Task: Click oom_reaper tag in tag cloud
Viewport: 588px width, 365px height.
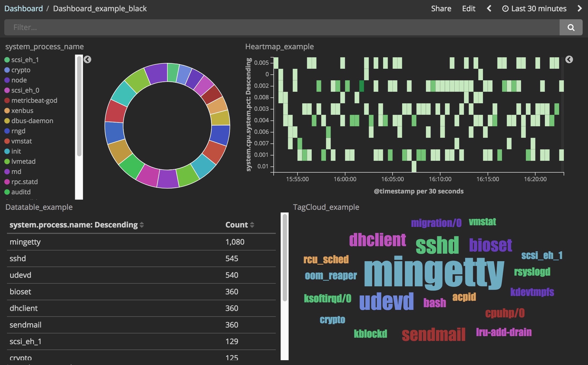Action: coord(331,275)
